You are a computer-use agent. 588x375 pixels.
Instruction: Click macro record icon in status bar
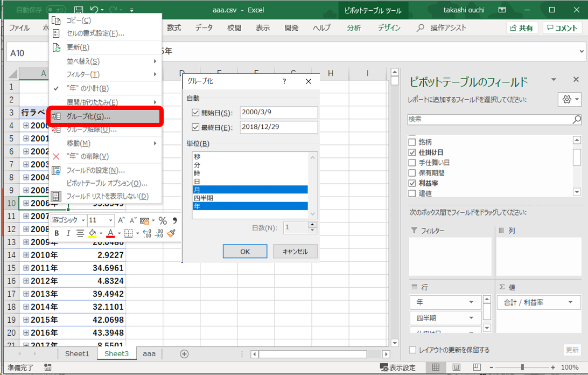(47, 367)
